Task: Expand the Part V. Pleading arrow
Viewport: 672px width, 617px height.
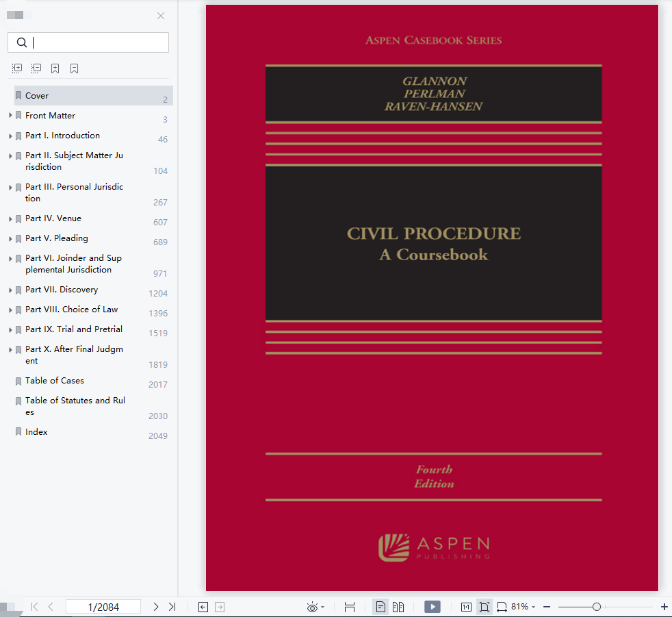Action: [10, 239]
